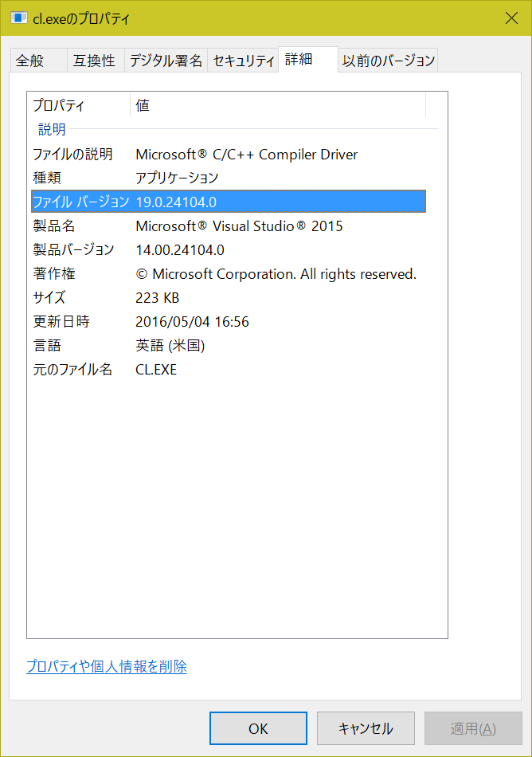
Task: Click the アプリケーション value
Action: coord(177,178)
